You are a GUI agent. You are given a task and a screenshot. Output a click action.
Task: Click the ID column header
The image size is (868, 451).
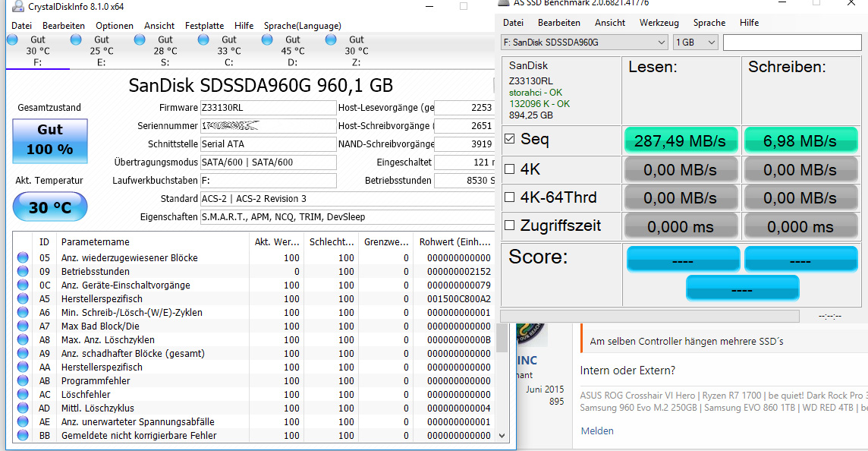pos(44,242)
